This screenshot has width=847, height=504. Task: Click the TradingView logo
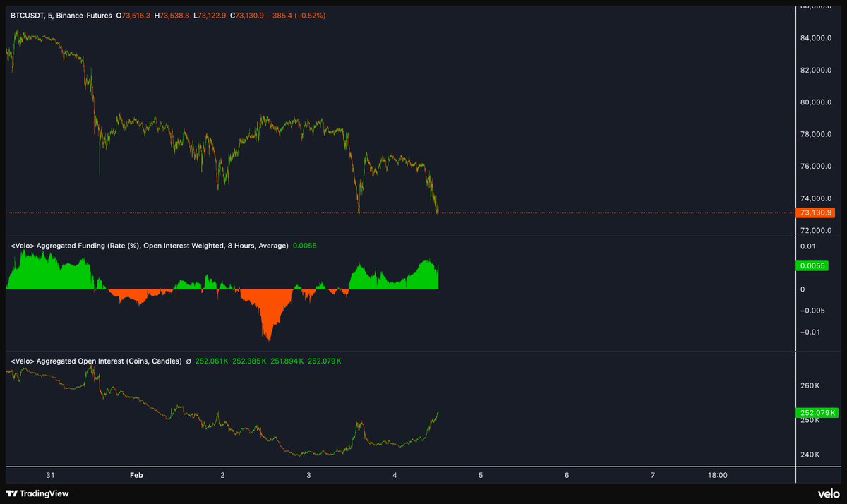click(x=37, y=493)
